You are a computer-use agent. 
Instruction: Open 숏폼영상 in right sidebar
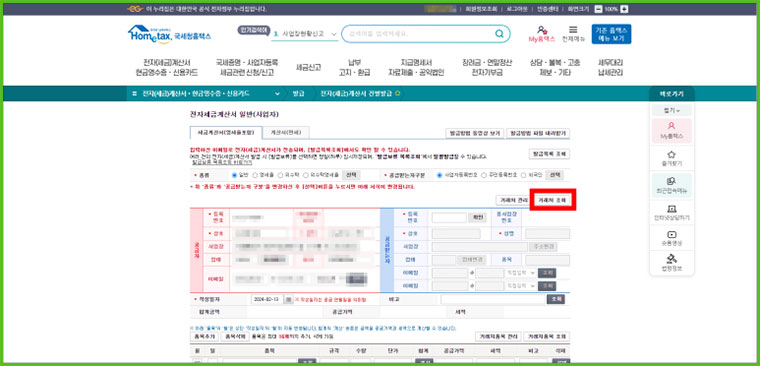[671, 239]
